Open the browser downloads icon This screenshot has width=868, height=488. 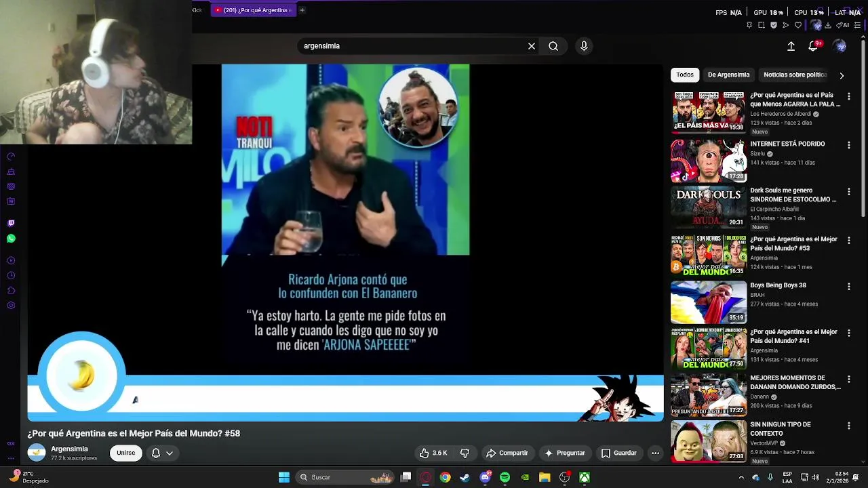coord(828,25)
